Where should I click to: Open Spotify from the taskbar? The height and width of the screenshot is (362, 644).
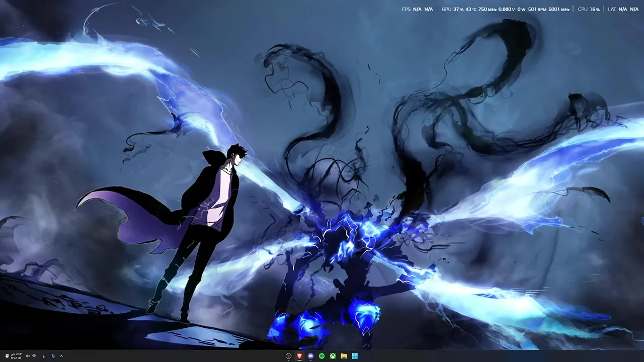[321, 356]
